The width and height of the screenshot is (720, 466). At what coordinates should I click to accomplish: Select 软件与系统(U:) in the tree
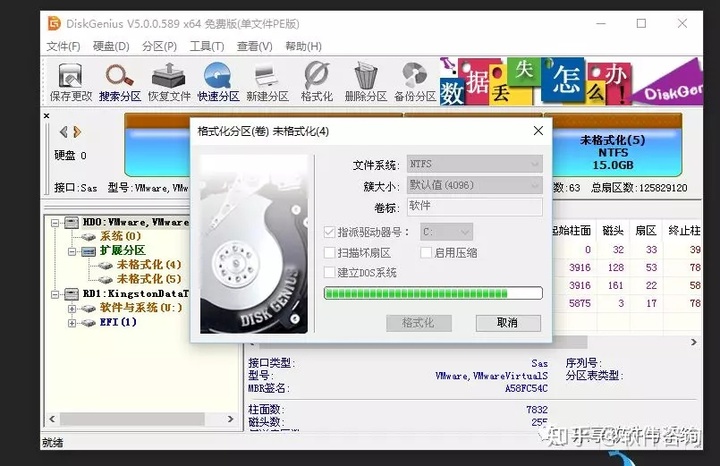tap(141, 308)
